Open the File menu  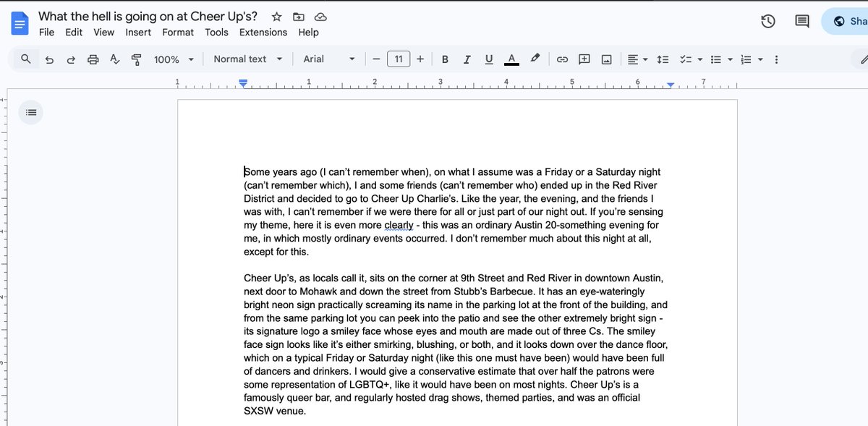(x=46, y=32)
